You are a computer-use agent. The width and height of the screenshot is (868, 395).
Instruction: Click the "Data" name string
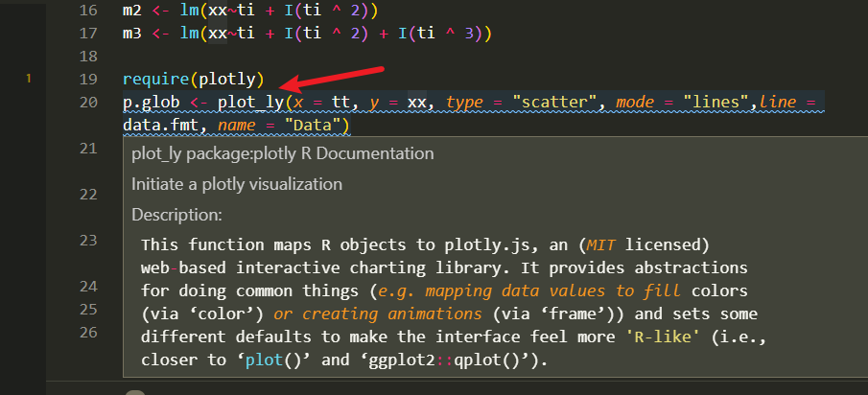pos(313,126)
